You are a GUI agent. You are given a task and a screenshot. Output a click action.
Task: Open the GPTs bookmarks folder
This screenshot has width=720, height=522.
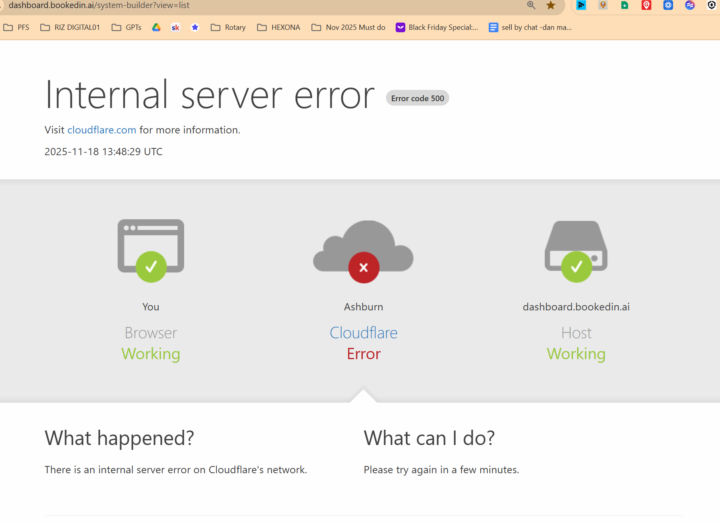[126, 28]
